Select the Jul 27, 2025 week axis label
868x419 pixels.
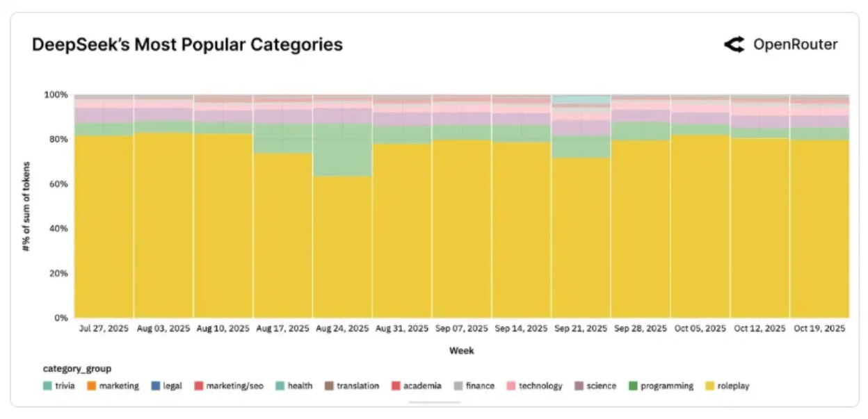pyautogui.click(x=104, y=329)
